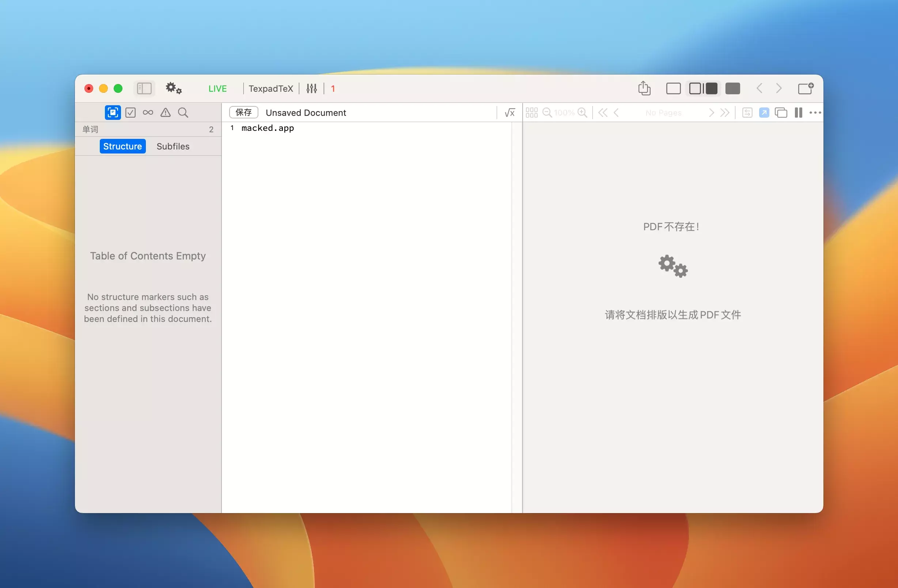898x588 pixels.
Task: Switch to editor-only layout view
Action: (x=673, y=88)
